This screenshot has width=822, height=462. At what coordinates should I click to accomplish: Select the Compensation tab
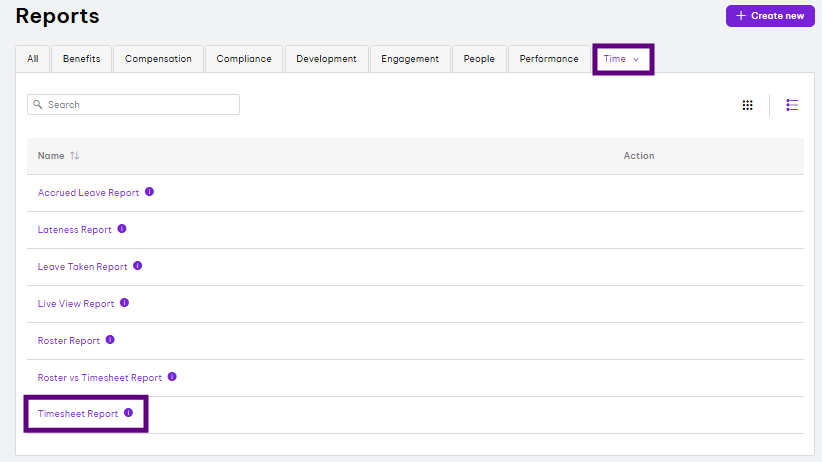coord(158,59)
